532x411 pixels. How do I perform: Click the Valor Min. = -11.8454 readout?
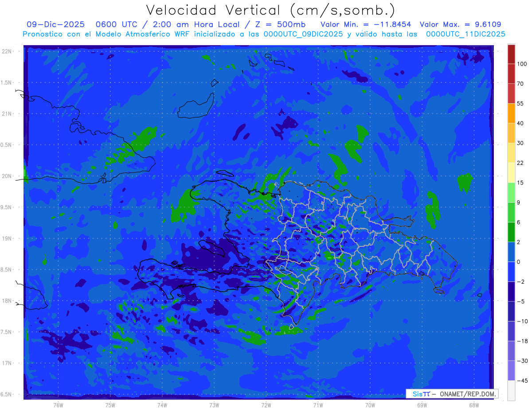point(365,25)
